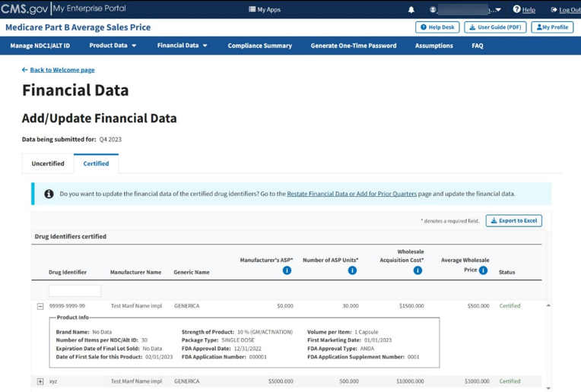Click the Log Out link
Viewport: 581px width, 392px height.
pyautogui.click(x=570, y=10)
